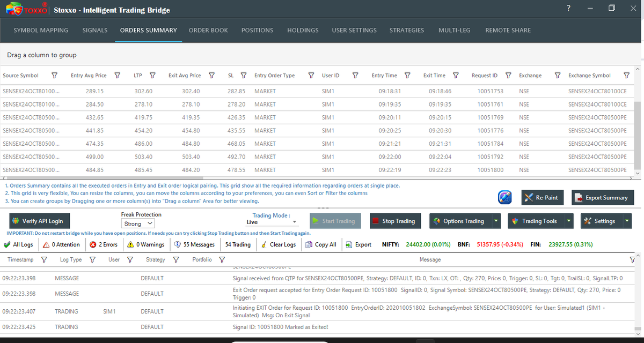Image resolution: width=644 pixels, height=343 pixels.
Task: Open the Symbol Mapping tab
Action: point(41,31)
